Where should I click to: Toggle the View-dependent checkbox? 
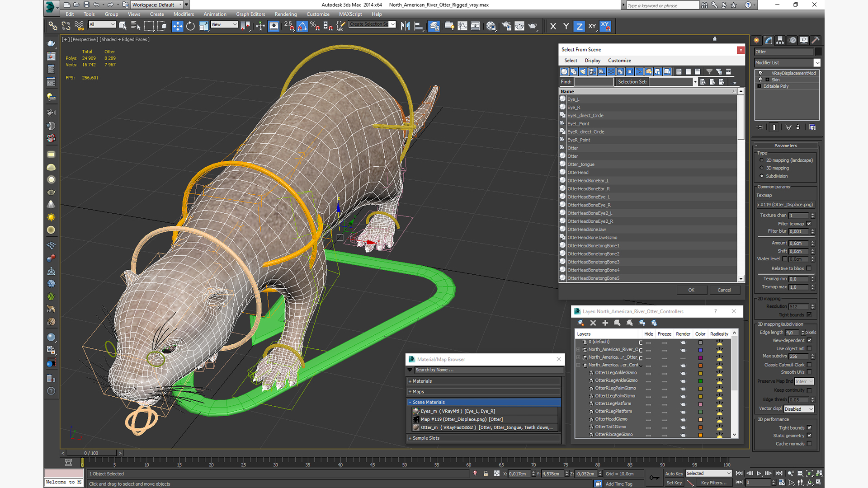click(809, 340)
